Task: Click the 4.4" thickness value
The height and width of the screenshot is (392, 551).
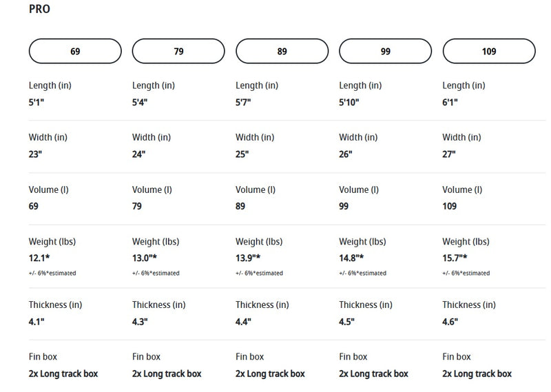Action: [x=244, y=321]
